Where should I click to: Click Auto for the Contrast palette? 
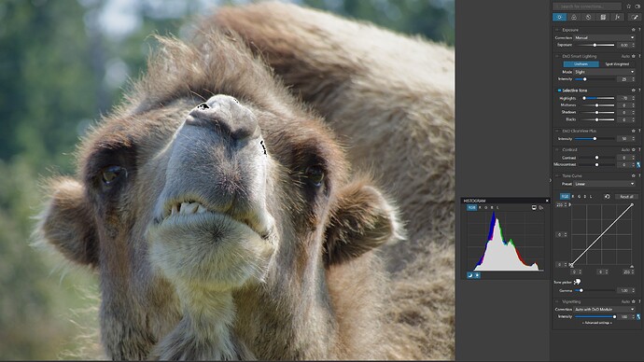tap(625, 150)
